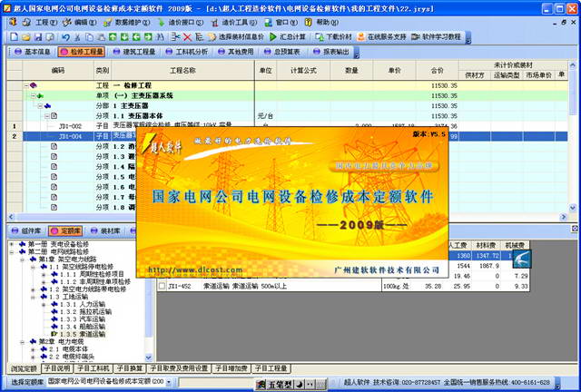Click the green play 汇总计算 icon
Viewport: 581px width, 392px height.
click(x=273, y=36)
